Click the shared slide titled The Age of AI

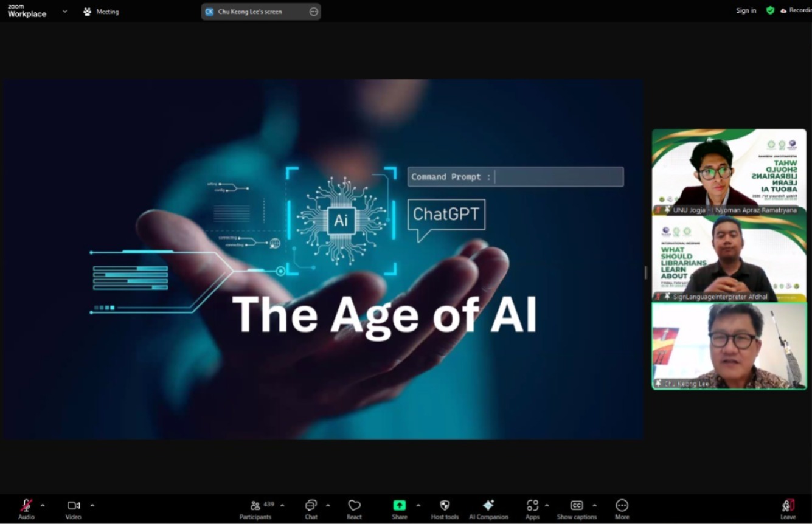click(323, 259)
